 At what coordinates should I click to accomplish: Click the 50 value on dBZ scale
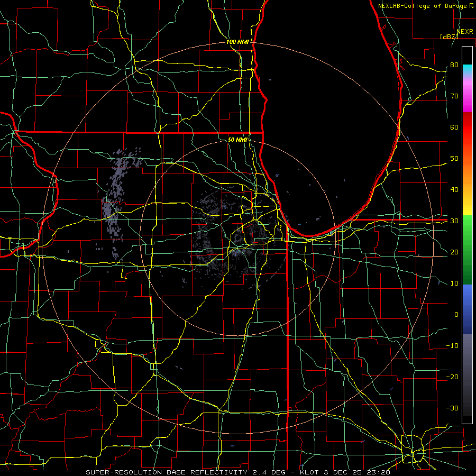coord(454,159)
